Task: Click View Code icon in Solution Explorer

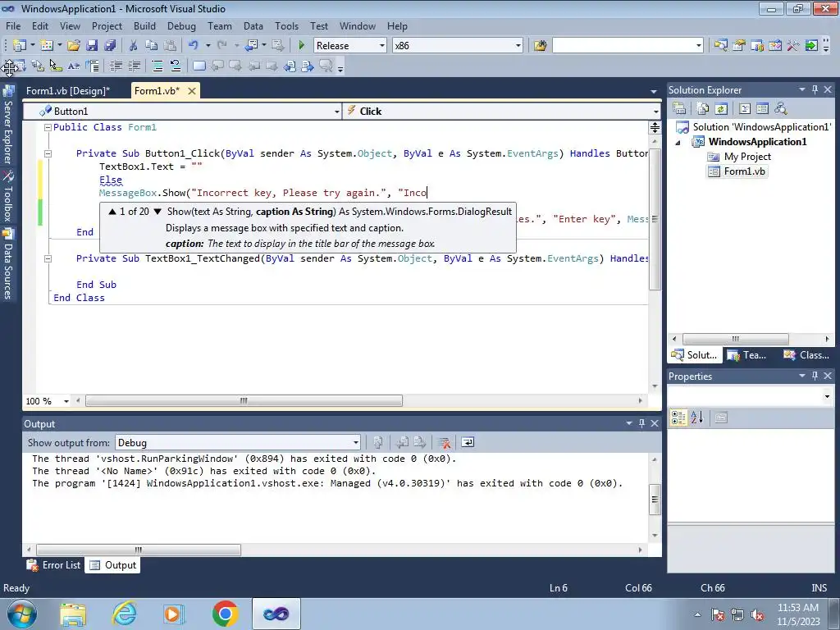Action: 745,109
